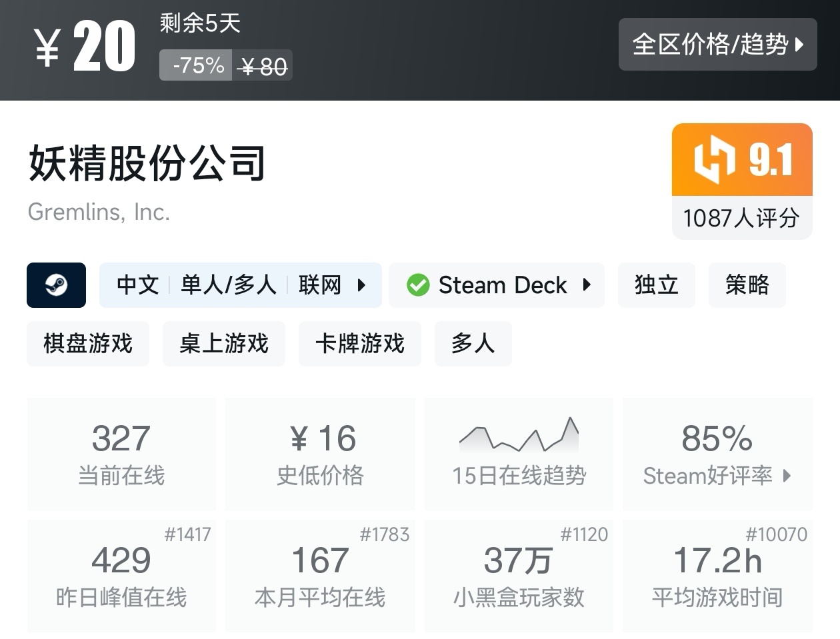Click the green Steam Deck verified checkmark
This screenshot has width=840, height=639.
coord(418,285)
